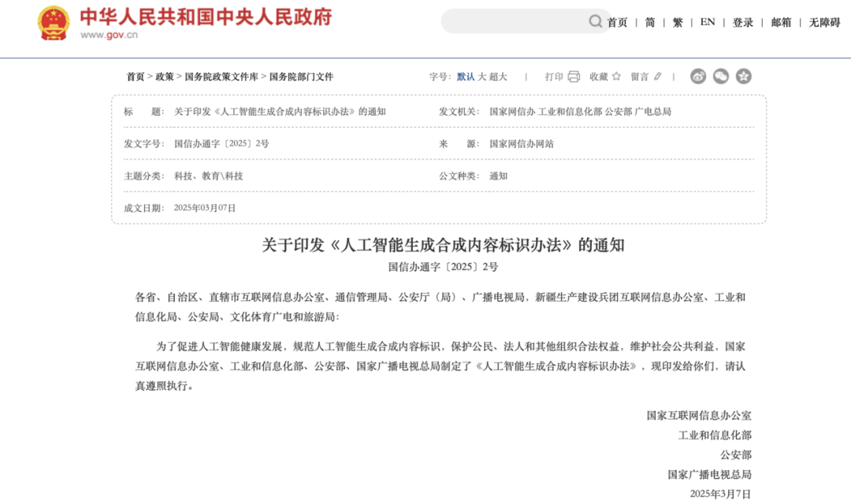Share to Weibo via its icon
Screen dimensions: 851x504
point(698,76)
